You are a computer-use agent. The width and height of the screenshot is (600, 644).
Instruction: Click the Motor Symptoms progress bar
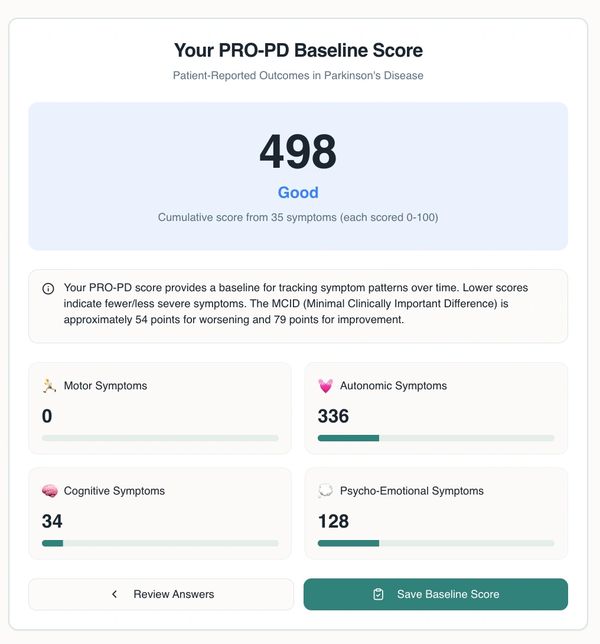(160, 438)
